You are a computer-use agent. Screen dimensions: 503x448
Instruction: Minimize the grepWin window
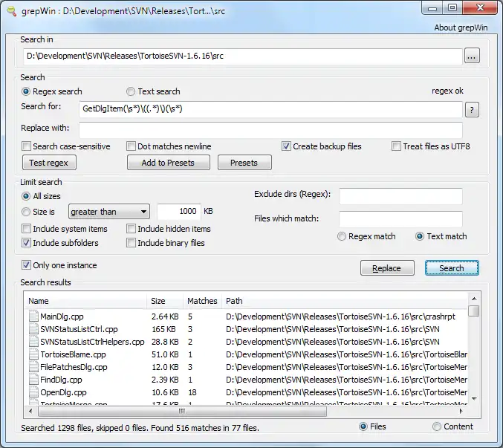[x=432, y=8]
